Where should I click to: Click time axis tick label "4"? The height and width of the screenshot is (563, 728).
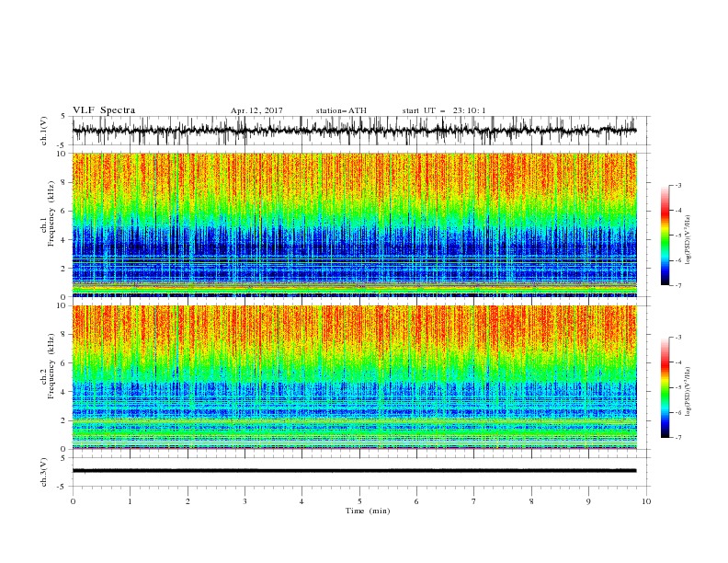point(301,501)
